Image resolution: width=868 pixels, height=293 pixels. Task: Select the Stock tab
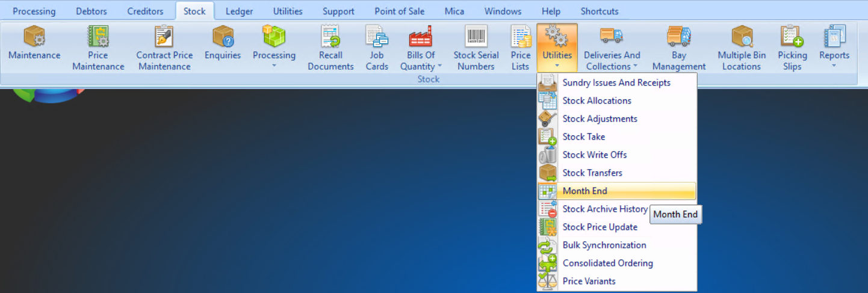click(195, 11)
